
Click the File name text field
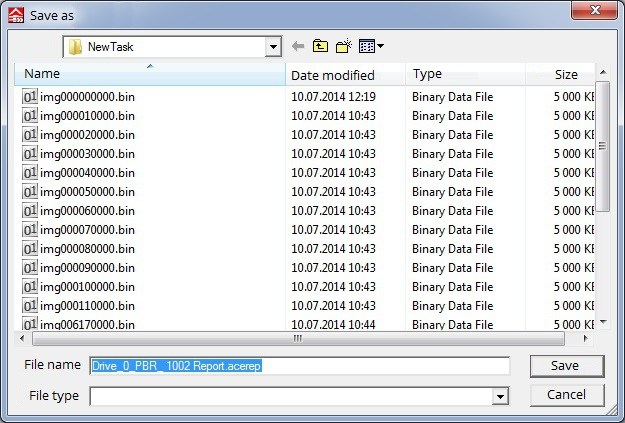click(300, 366)
